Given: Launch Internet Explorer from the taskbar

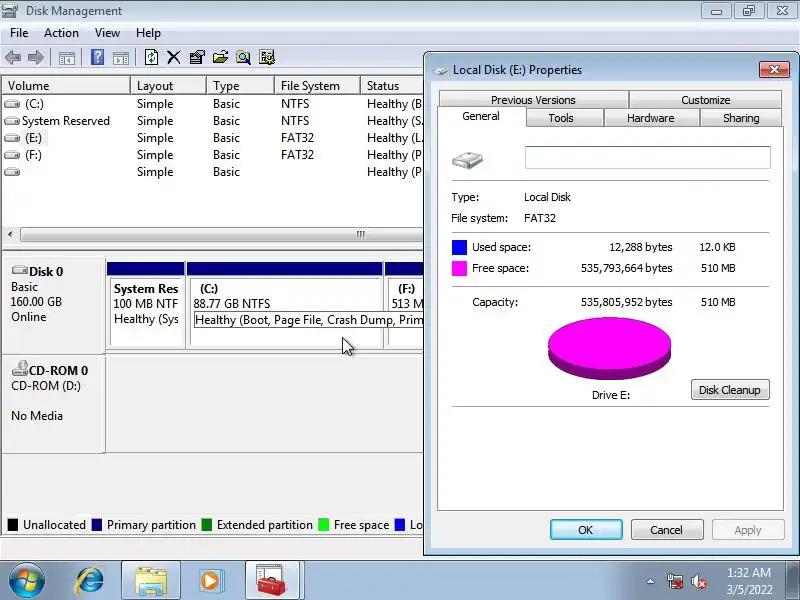Looking at the screenshot, I should click(x=89, y=581).
